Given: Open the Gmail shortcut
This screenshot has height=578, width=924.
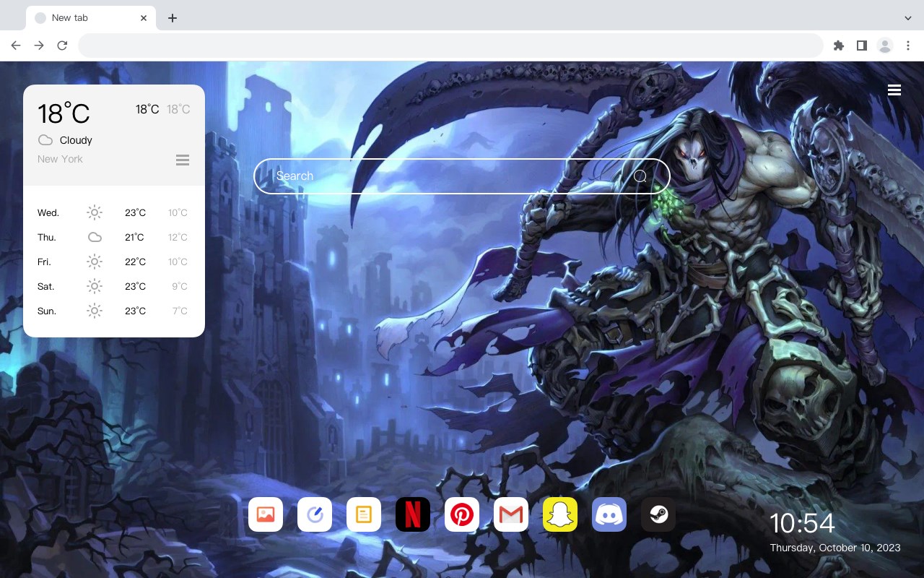Looking at the screenshot, I should click(511, 514).
